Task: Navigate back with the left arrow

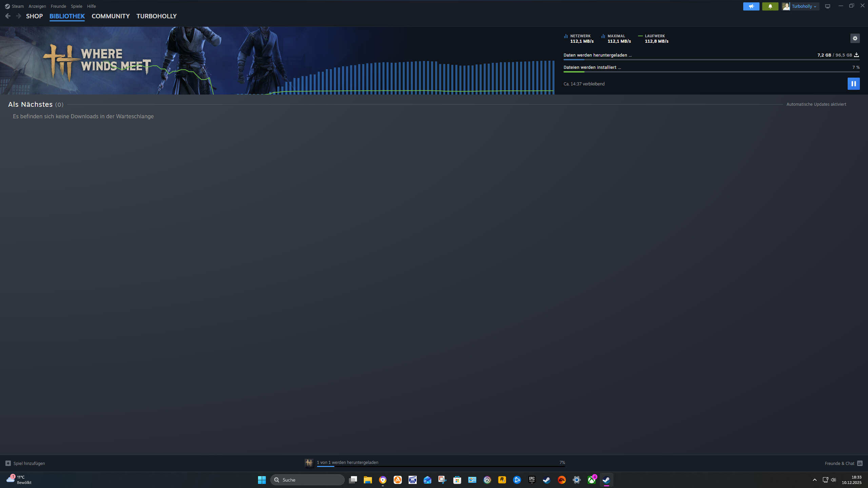Action: (7, 16)
